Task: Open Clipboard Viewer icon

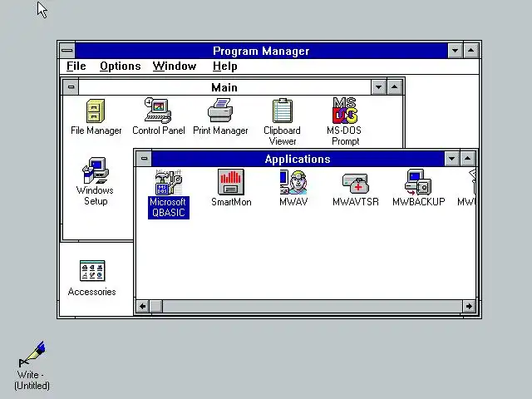Action: [x=283, y=122]
